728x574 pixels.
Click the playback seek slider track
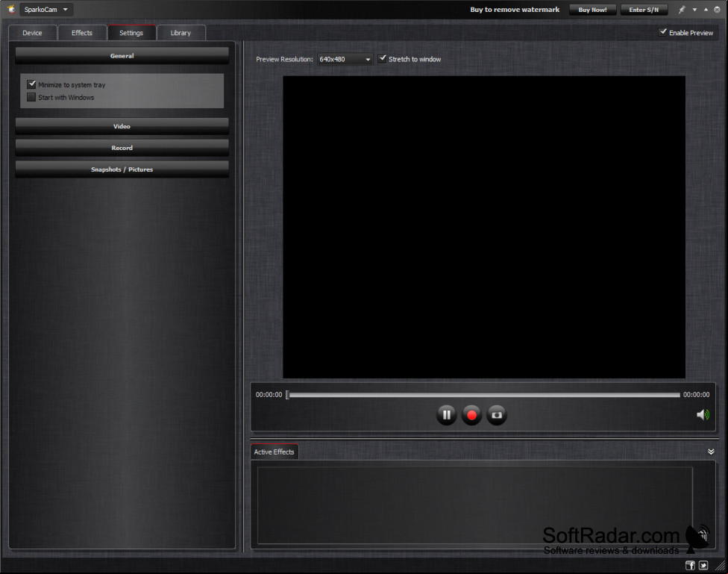(x=483, y=395)
